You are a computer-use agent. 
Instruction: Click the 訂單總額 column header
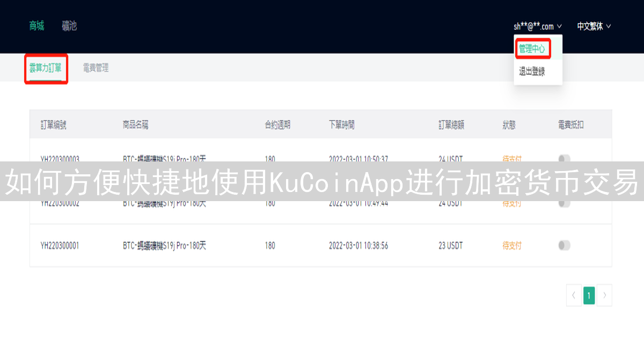[451, 125]
